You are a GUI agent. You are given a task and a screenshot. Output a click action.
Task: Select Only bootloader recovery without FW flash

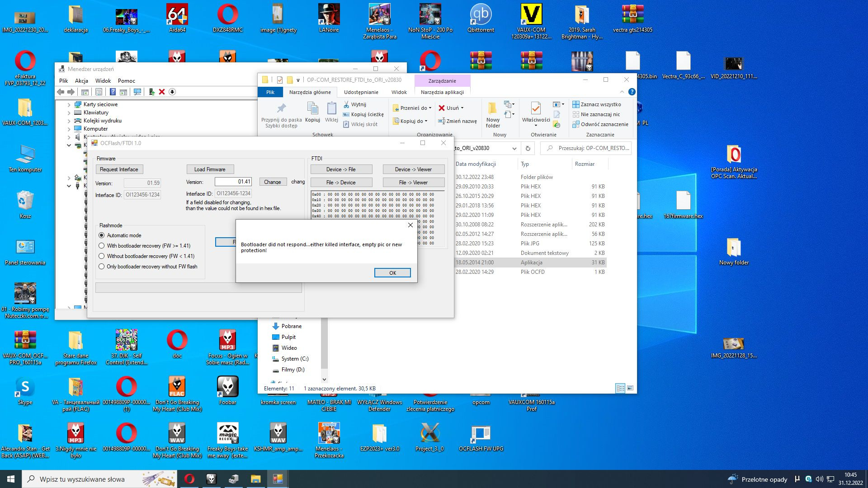coord(148,266)
